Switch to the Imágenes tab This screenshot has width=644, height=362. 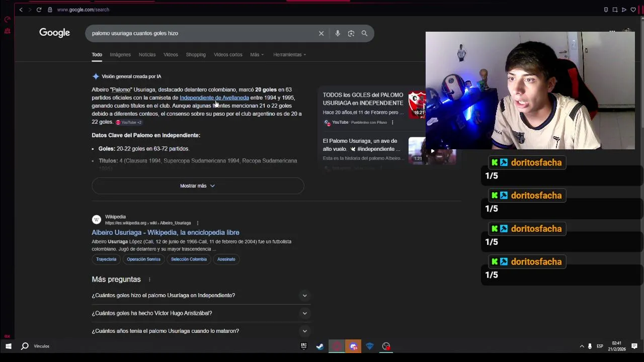(120, 54)
